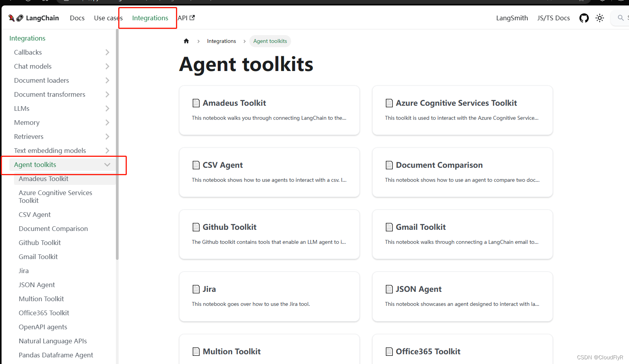The height and width of the screenshot is (364, 629).
Task: Expand the Document transformers chevron
Action: (x=107, y=94)
